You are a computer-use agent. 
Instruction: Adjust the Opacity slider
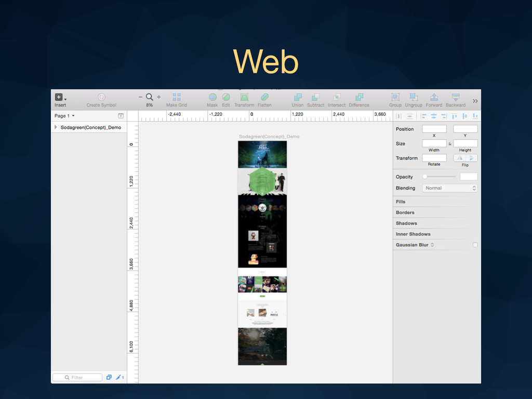click(x=425, y=177)
